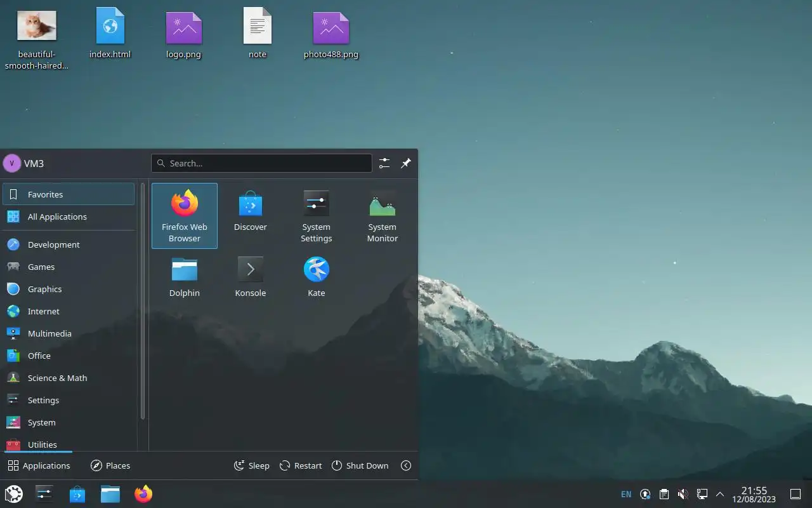Launch Firefox Web Browser from favorites

[185, 216]
